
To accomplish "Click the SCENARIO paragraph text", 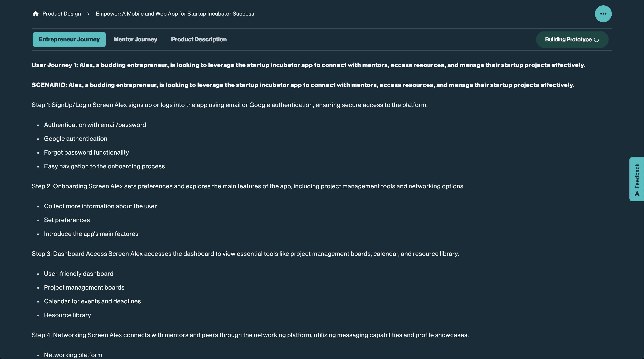I will click(303, 85).
